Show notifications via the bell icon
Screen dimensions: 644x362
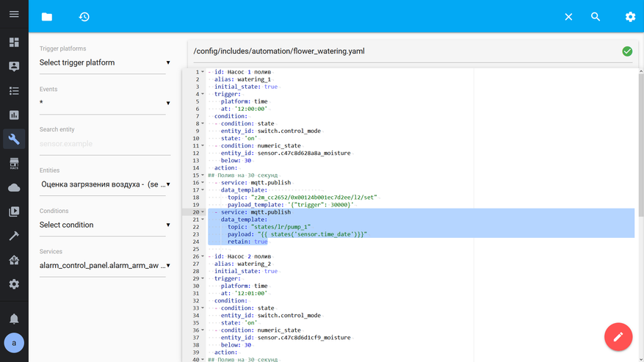14,319
